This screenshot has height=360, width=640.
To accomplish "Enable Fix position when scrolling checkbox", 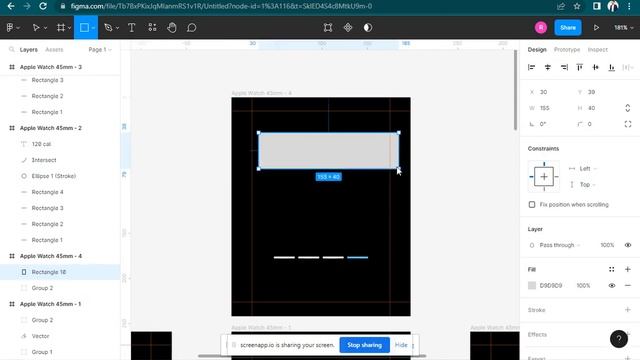I will [532, 204].
